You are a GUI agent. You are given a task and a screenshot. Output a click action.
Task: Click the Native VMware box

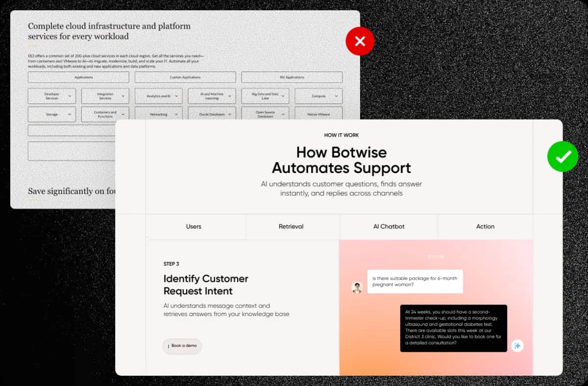(x=318, y=114)
